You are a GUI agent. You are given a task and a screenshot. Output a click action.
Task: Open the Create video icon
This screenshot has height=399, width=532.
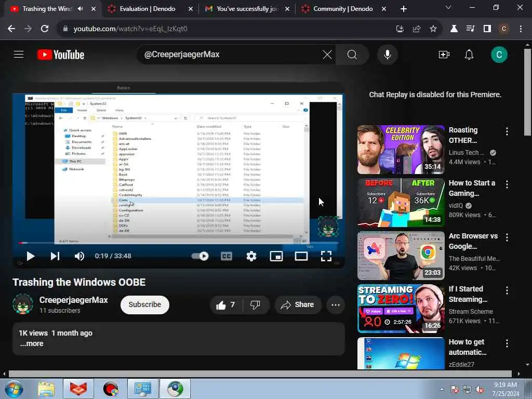click(x=444, y=54)
